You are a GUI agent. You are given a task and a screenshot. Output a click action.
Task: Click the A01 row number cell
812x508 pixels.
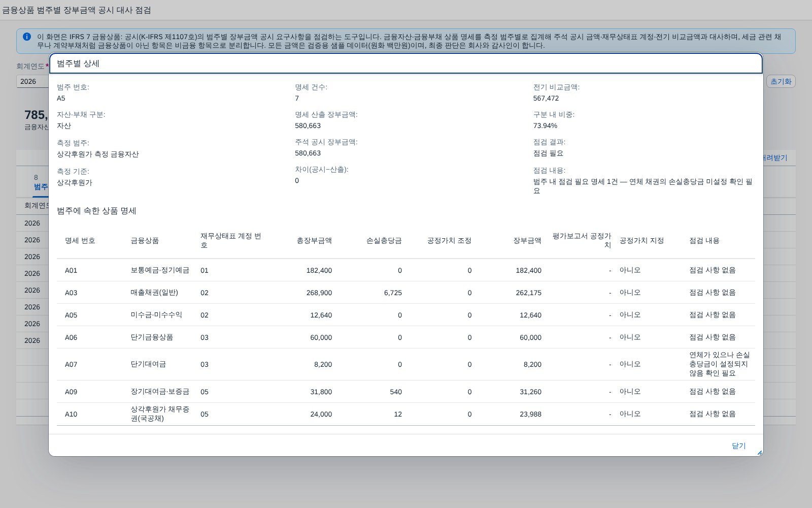click(71, 270)
